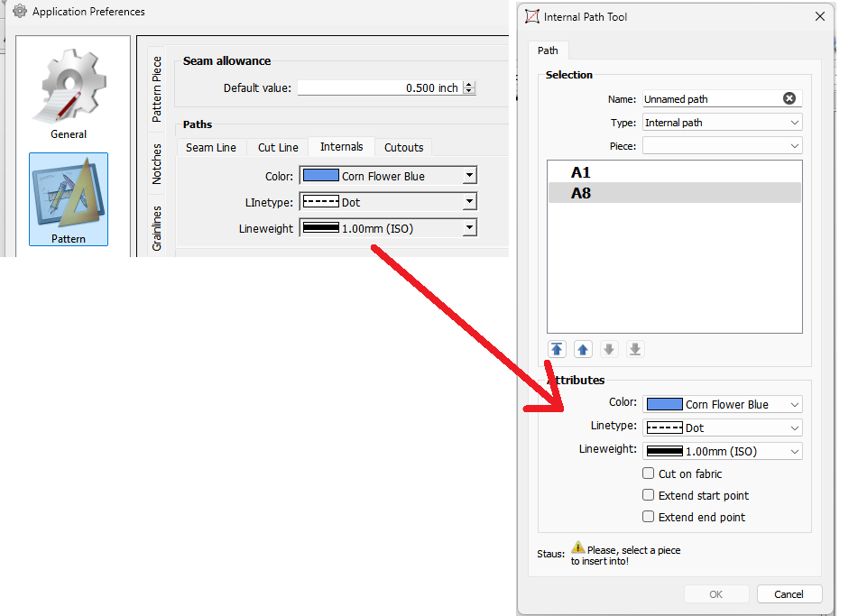Click Corn Flower Blue swatch in Attributes
Image resolution: width=858 pixels, height=616 pixels.
664,405
